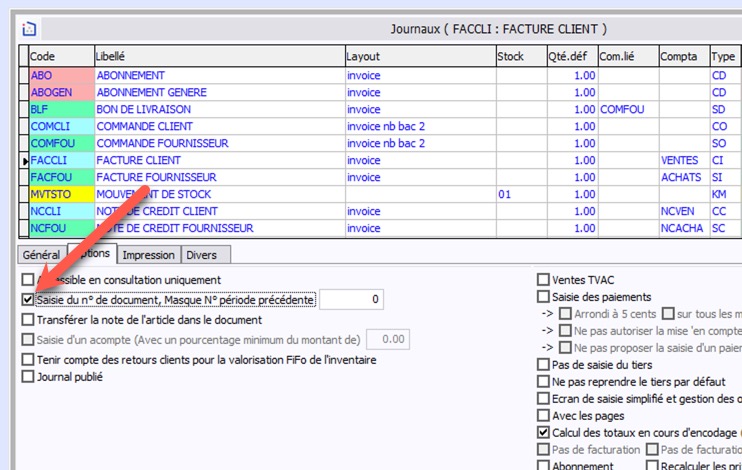Select the NCFOU journal code cell
Viewport: 742px width, 470px height.
62,228
